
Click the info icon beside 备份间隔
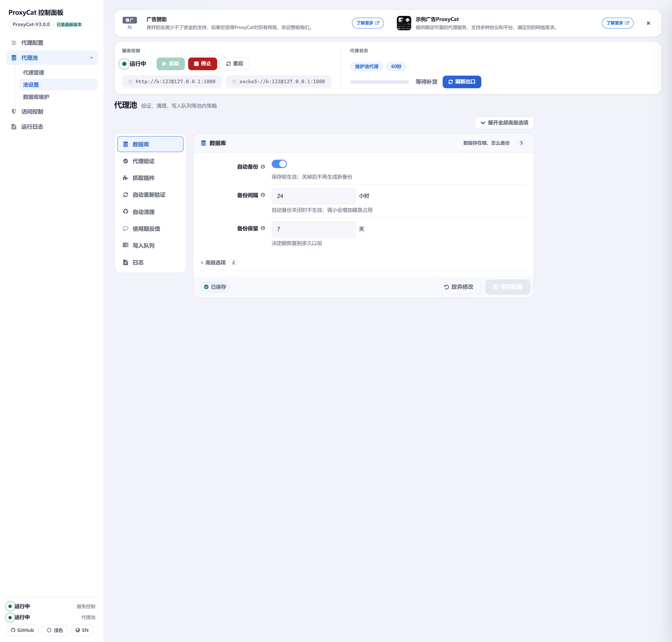coord(263,195)
